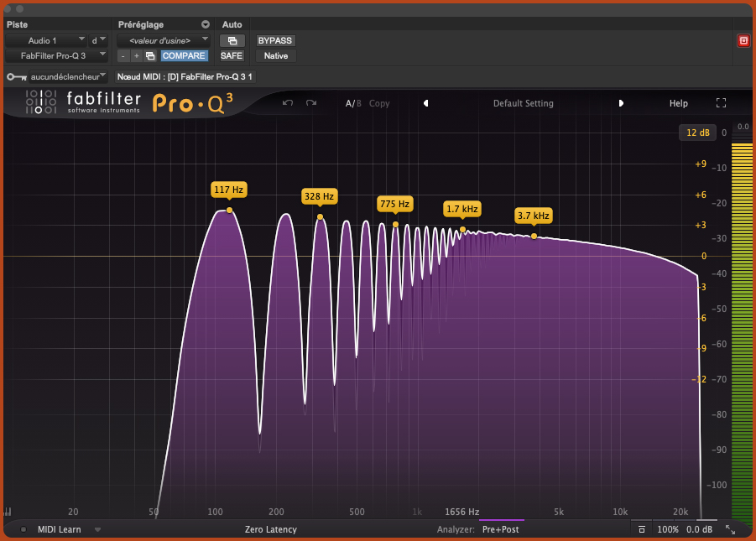
Task: Open the Help menu
Action: tap(678, 103)
